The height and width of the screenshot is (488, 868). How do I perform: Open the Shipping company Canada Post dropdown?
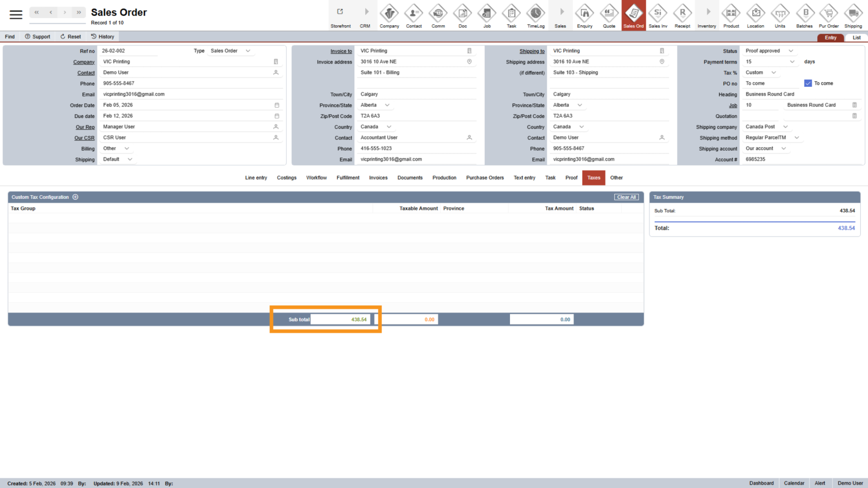[x=785, y=127]
